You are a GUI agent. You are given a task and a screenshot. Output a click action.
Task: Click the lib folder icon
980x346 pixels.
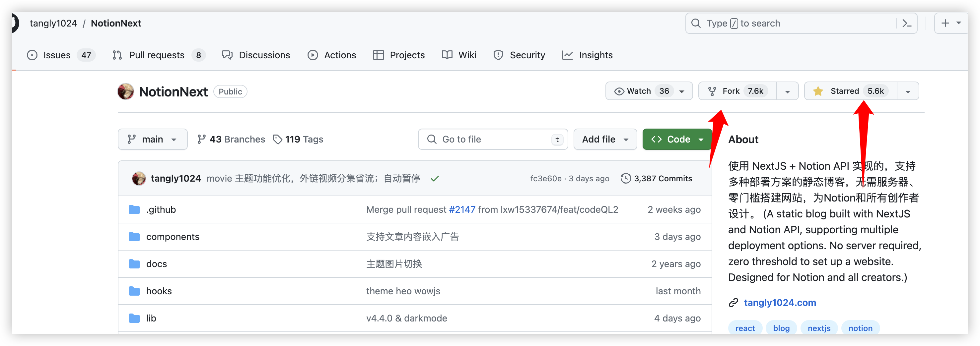134,318
